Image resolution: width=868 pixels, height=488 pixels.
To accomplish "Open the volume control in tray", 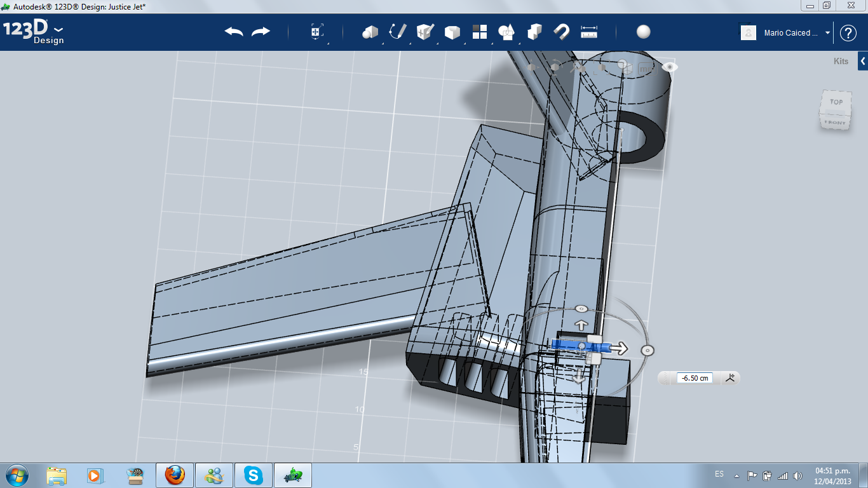I will (x=797, y=475).
